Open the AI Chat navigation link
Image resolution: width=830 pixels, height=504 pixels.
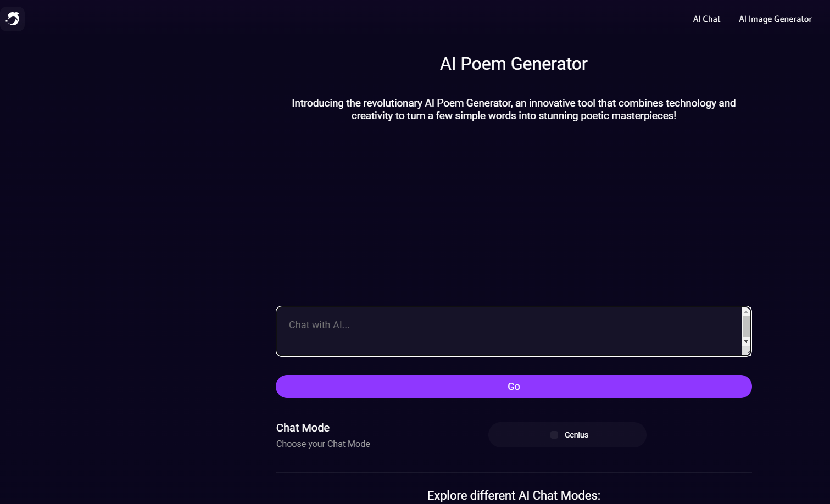coord(706,19)
